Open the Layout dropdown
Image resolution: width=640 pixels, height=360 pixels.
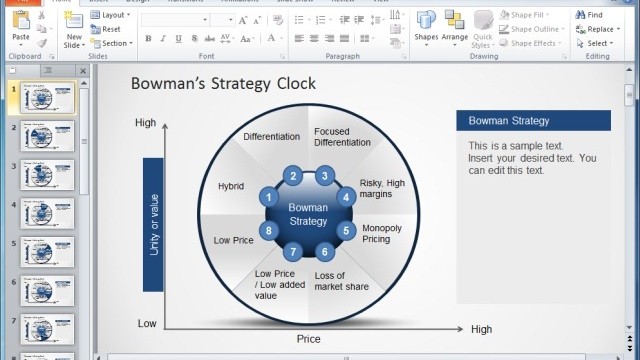pyautogui.click(x=110, y=15)
